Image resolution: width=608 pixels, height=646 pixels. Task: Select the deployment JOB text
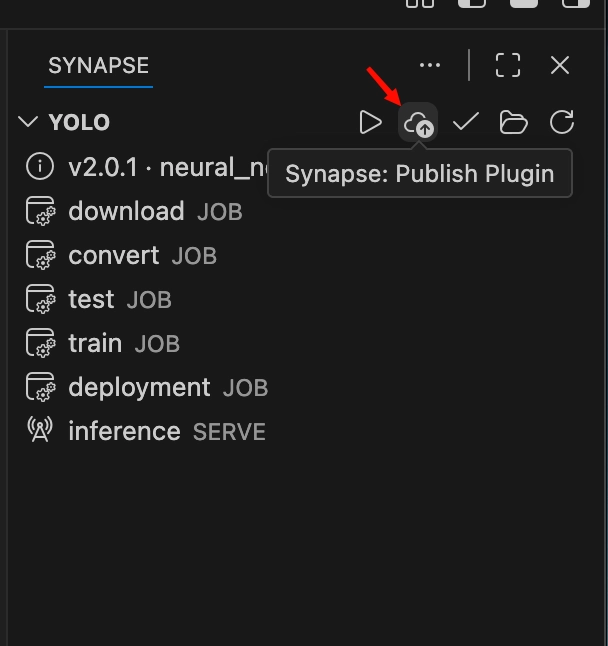tap(168, 388)
